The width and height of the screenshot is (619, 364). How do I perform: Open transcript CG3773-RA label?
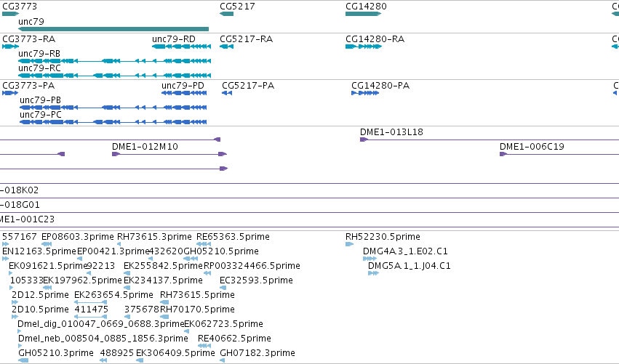29,39
